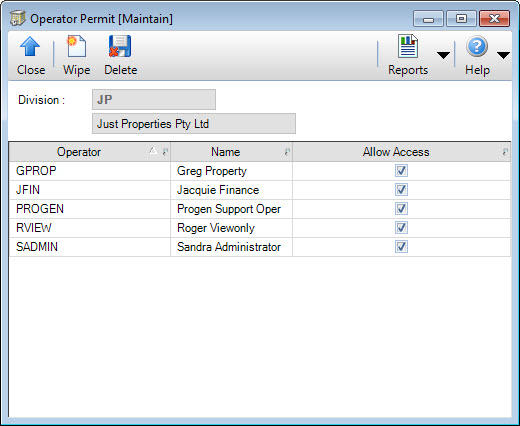Click the Close blue arrow icon
Screen dimensions: 520x426
point(30,46)
